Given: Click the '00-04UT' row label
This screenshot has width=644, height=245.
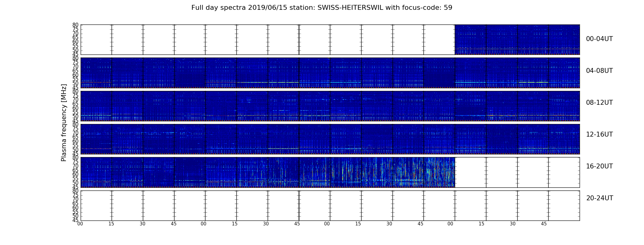Looking at the screenshot, I should (599, 39).
